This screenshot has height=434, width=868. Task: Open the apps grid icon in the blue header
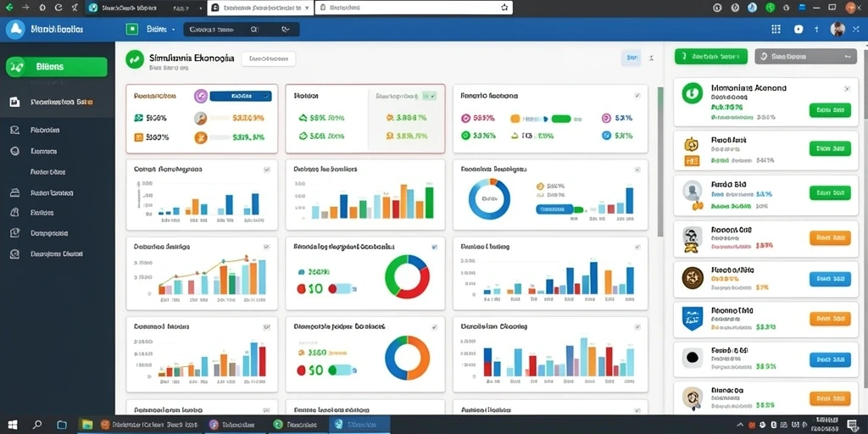(x=776, y=30)
